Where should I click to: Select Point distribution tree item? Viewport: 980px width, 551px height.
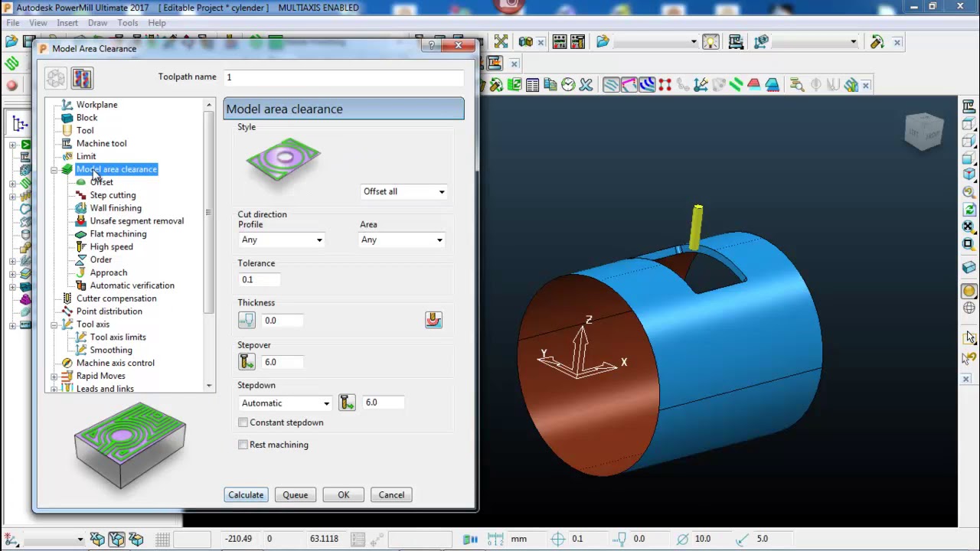click(x=109, y=311)
